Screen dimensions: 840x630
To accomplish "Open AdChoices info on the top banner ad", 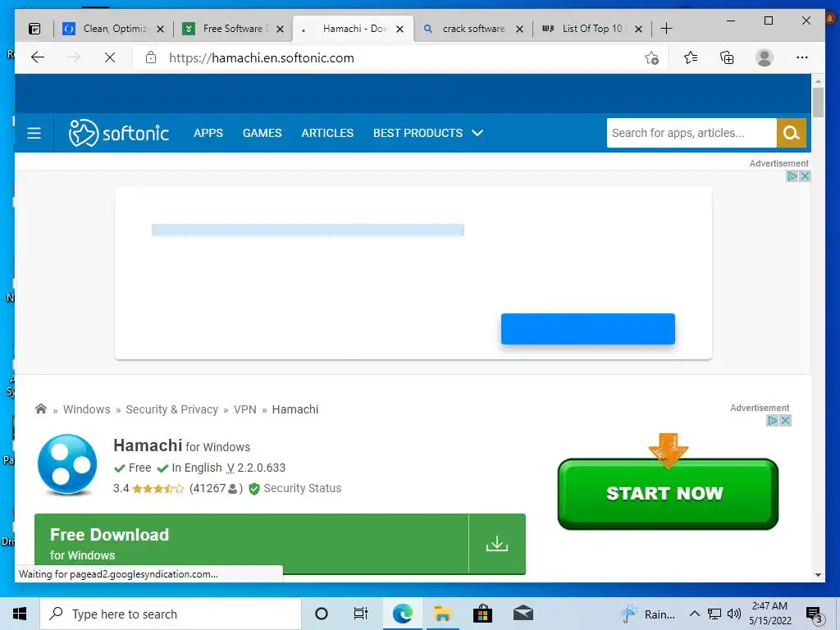I will (792, 176).
